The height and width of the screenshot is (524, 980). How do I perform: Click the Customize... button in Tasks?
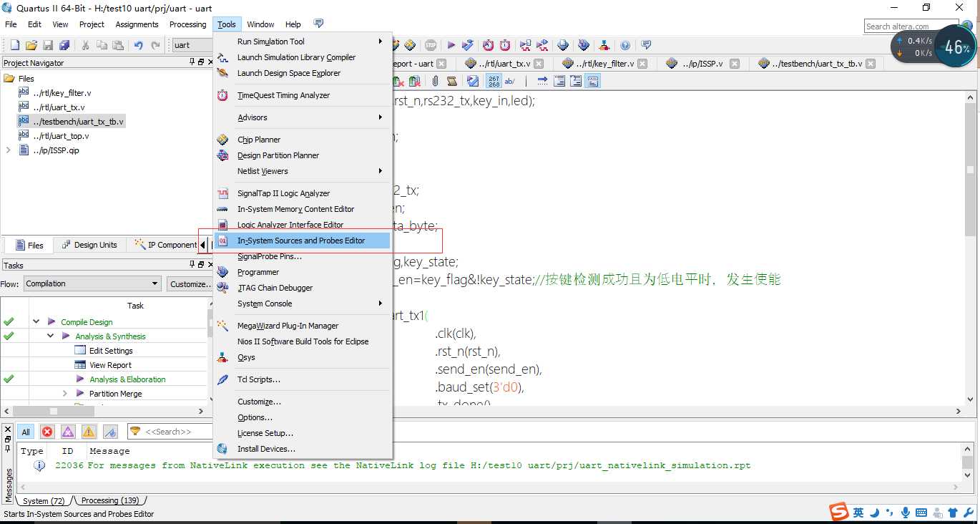190,283
